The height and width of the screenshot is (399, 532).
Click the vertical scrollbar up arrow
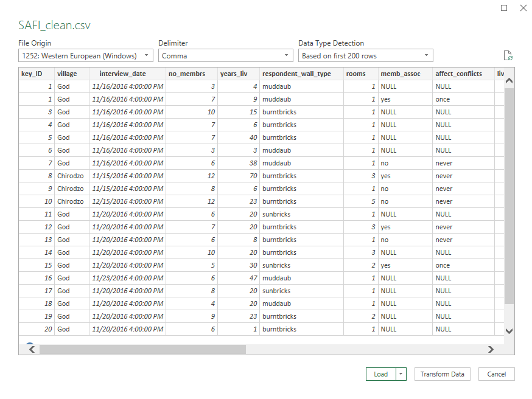pos(509,81)
